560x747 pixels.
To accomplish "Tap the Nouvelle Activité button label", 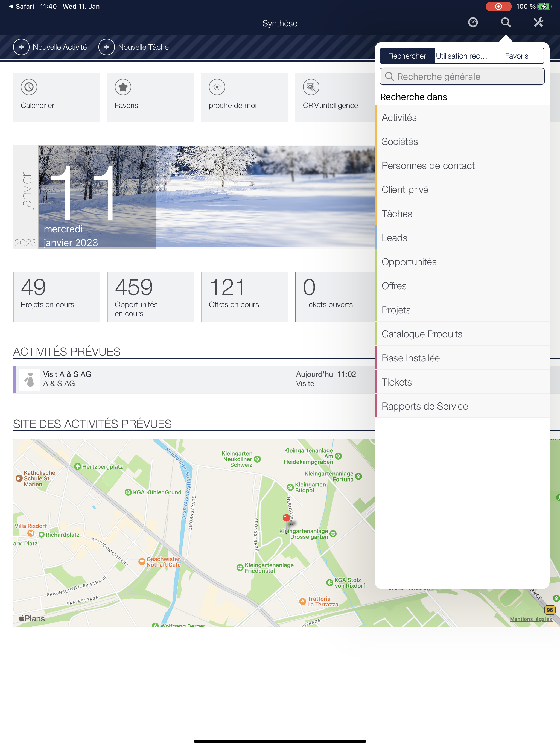I will pos(60,47).
